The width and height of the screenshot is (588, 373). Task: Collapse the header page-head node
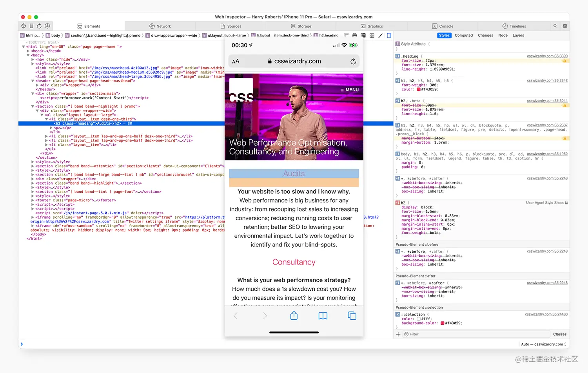[33, 81]
